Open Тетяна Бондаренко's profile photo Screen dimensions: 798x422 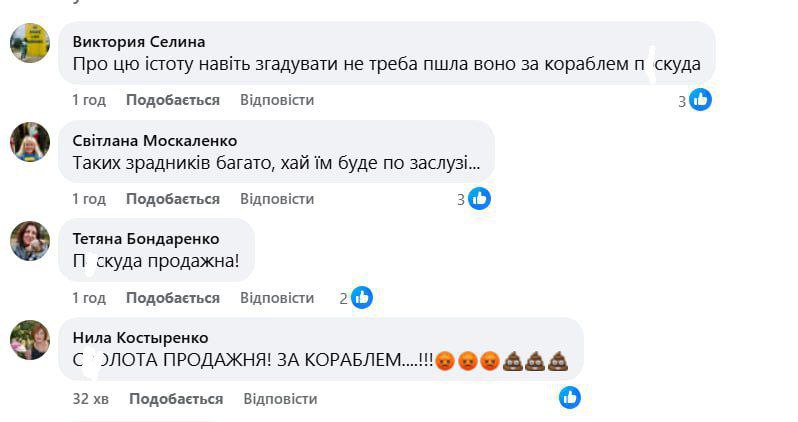30,241
